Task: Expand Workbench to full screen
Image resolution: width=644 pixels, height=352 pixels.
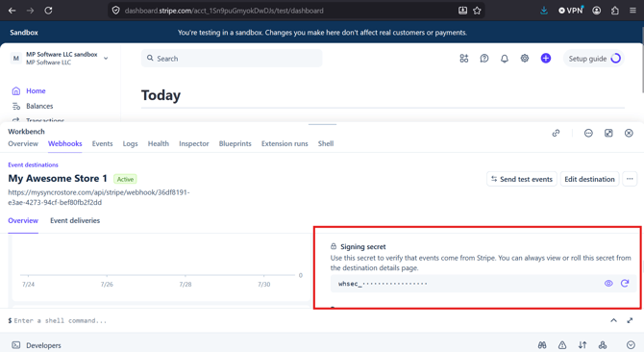Action: point(608,133)
